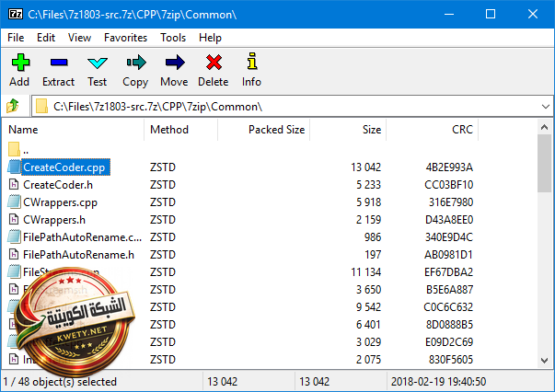555x392 pixels.
Task: Sort by the Name column header
Action: pos(23,130)
